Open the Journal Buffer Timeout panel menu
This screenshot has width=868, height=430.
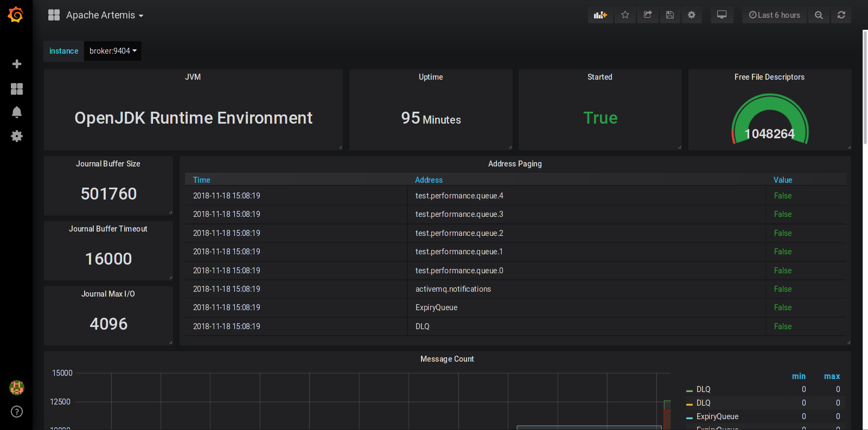pyautogui.click(x=108, y=229)
